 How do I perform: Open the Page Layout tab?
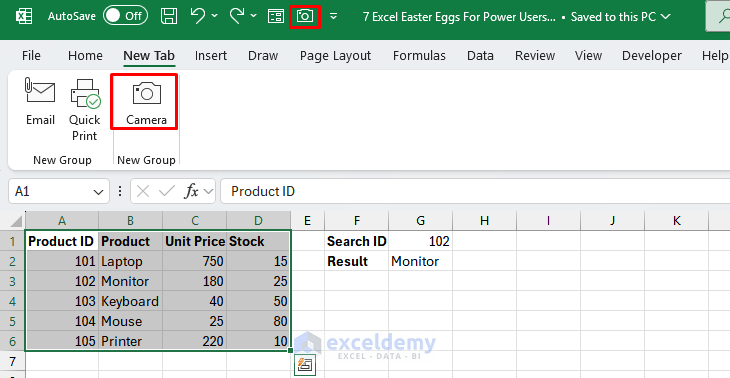pos(335,56)
